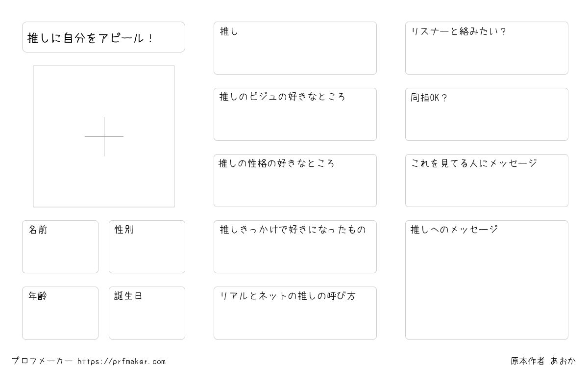Click the 推し label text
Viewport: 588px width, 368px height.
[x=229, y=31]
